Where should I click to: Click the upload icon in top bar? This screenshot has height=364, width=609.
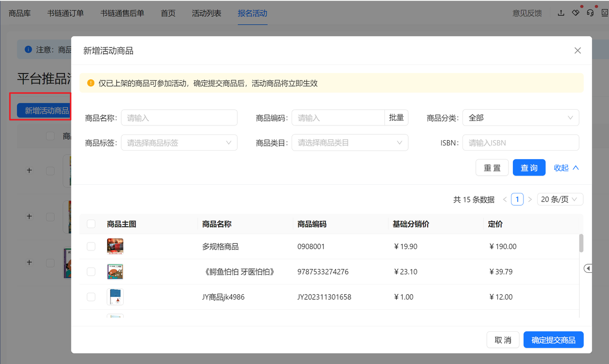[561, 13]
